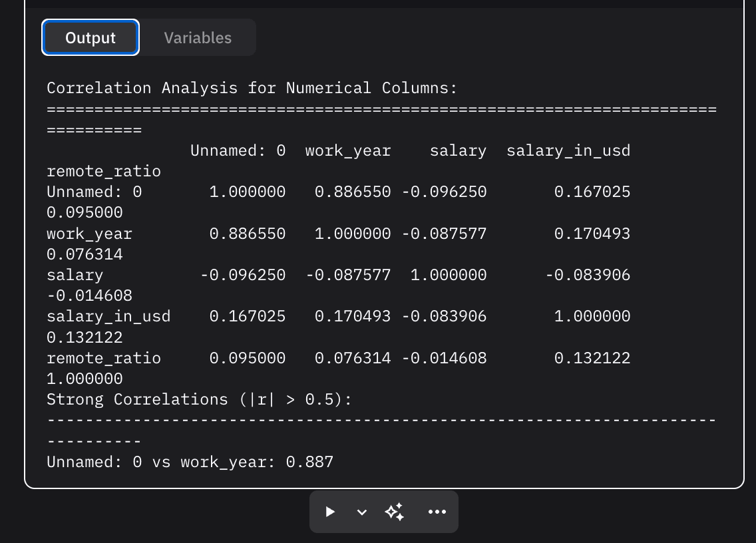Click the salary_in_usd column header
756x543 pixels.
coord(568,151)
